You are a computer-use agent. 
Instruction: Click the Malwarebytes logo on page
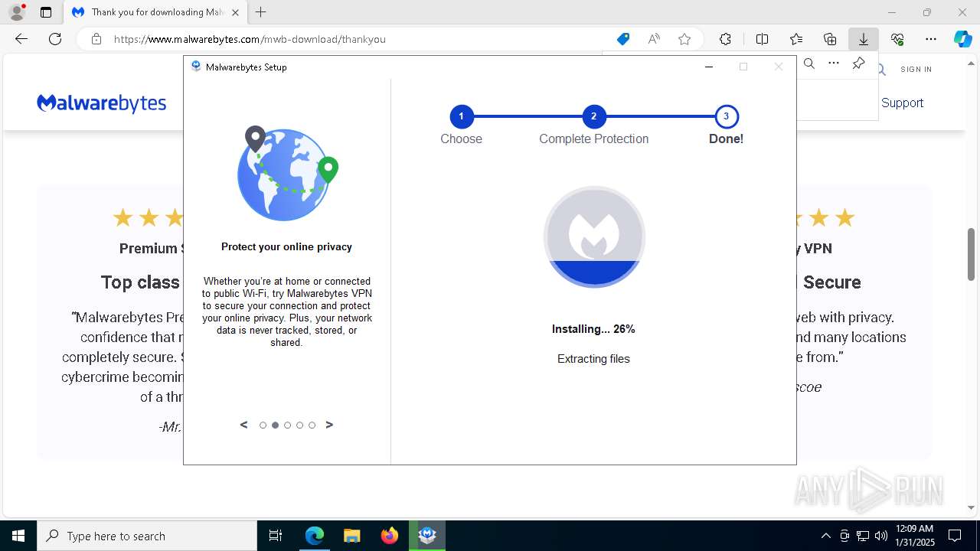point(101,103)
